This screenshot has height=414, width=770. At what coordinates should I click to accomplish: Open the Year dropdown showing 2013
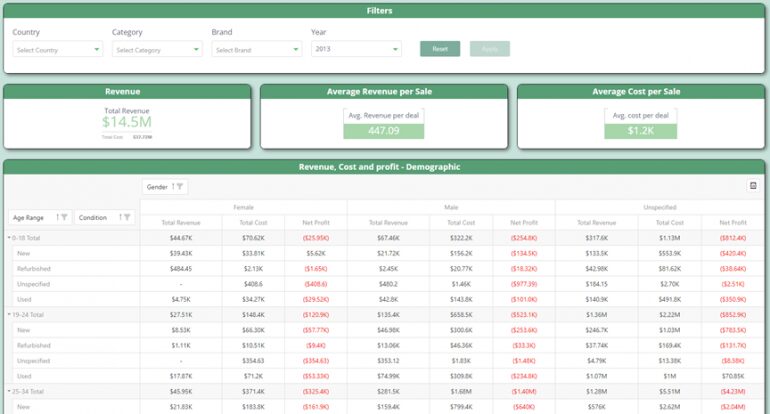(356, 48)
